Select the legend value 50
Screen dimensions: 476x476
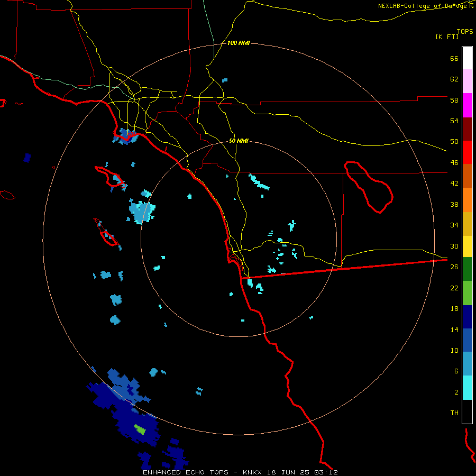click(454, 142)
